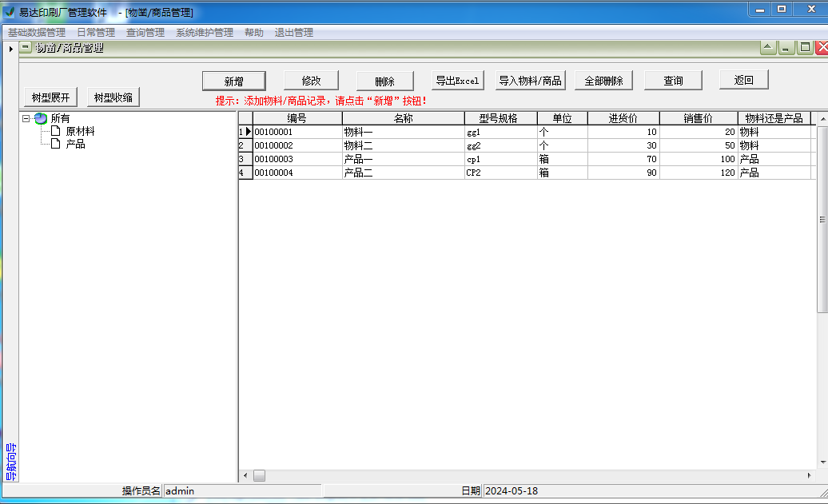Click the 进货价 column header
828x504 pixels.
pyautogui.click(x=623, y=118)
